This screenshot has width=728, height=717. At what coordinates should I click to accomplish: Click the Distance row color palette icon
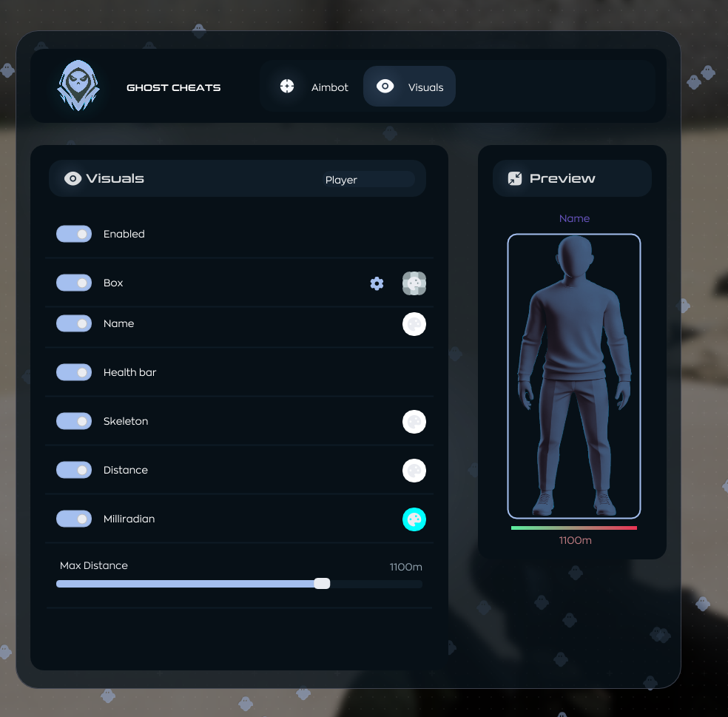[x=414, y=471]
